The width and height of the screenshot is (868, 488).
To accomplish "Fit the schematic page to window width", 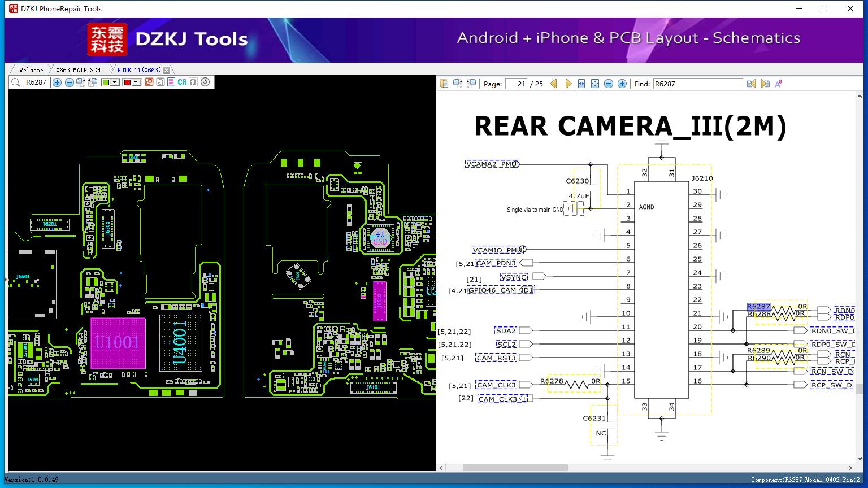I will 581,84.
